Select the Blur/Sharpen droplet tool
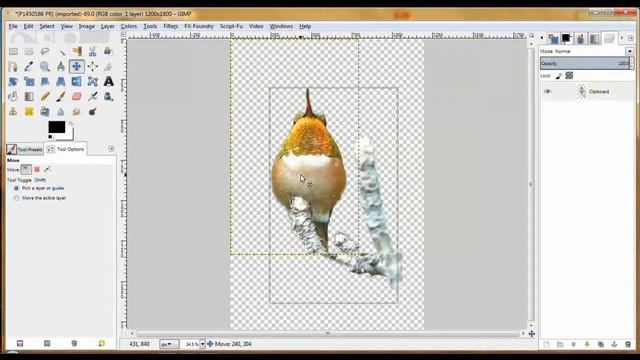Screen dimensions: 640x360 click(x=61, y=111)
